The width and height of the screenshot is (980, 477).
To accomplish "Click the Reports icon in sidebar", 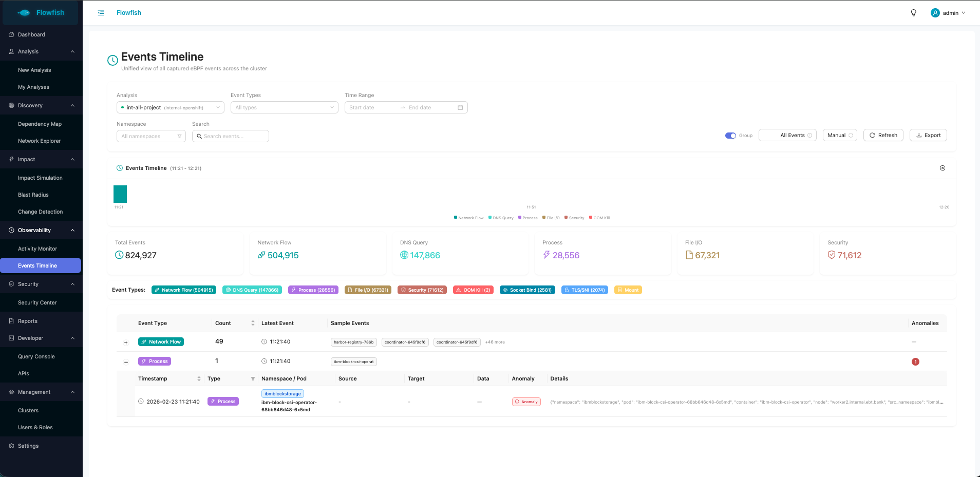I will pyautogui.click(x=11, y=321).
